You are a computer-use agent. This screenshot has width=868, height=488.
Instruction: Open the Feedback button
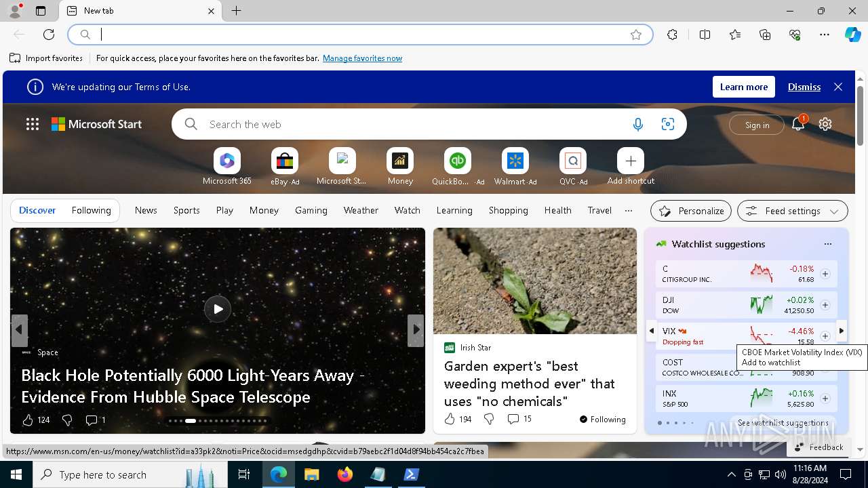[819, 447]
